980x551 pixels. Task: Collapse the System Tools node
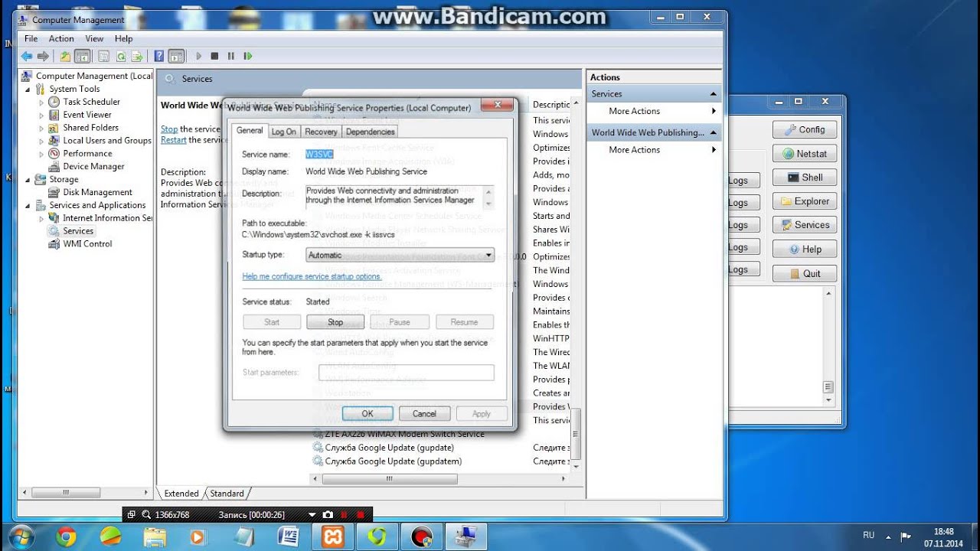[28, 89]
